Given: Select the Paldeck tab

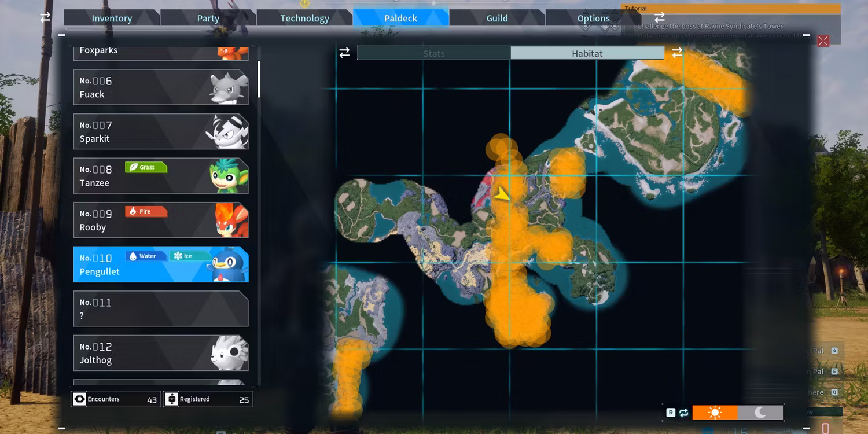Looking at the screenshot, I should (400, 18).
